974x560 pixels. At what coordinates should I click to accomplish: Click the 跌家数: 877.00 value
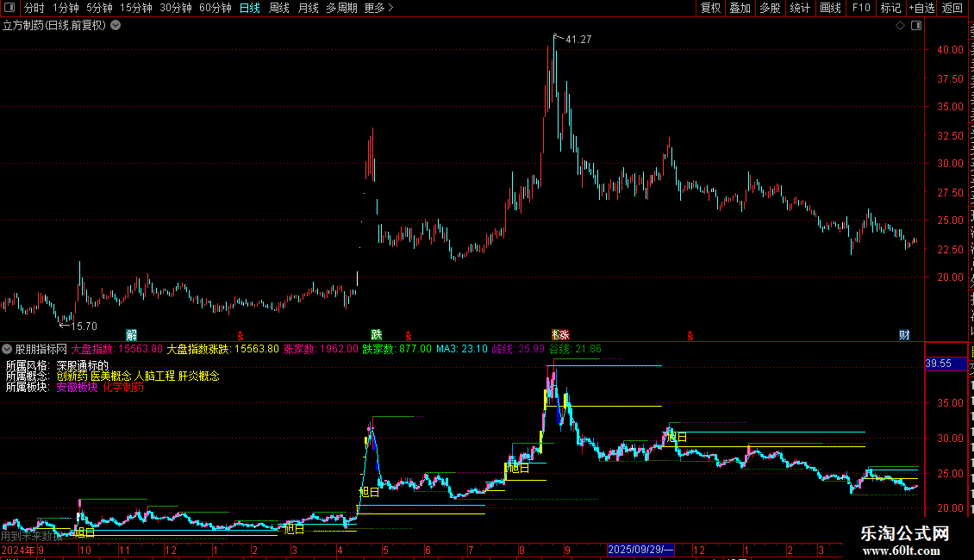coord(397,349)
